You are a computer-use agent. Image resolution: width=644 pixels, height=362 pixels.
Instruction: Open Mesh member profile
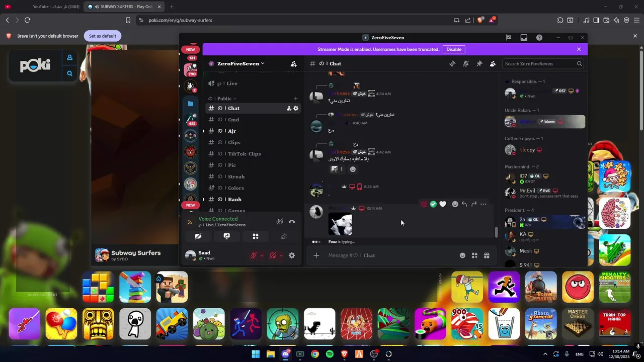545,251
